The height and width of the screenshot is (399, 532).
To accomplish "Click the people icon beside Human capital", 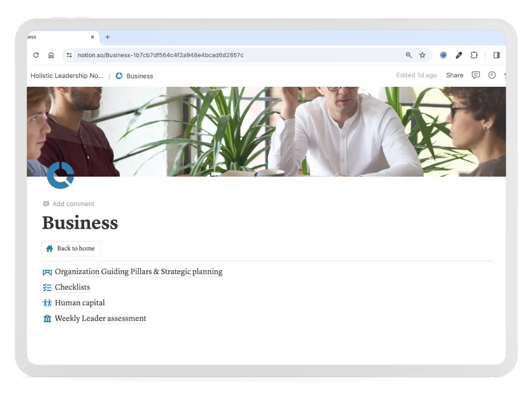I will point(47,303).
